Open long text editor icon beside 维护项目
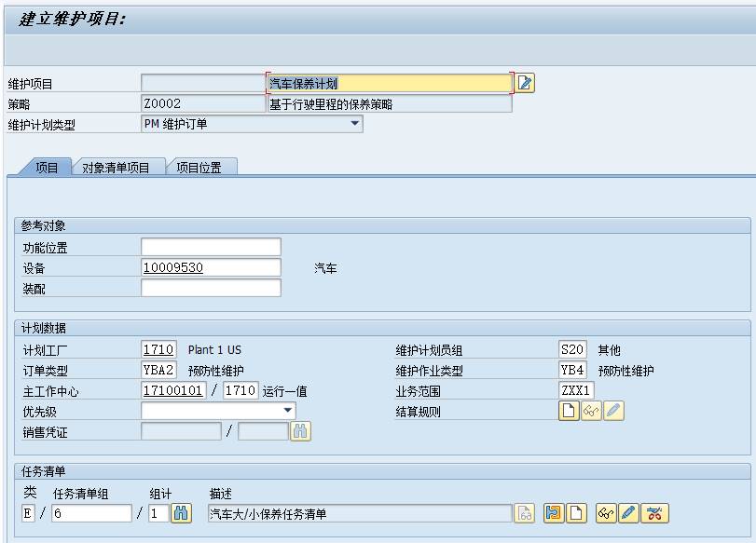 (x=525, y=83)
